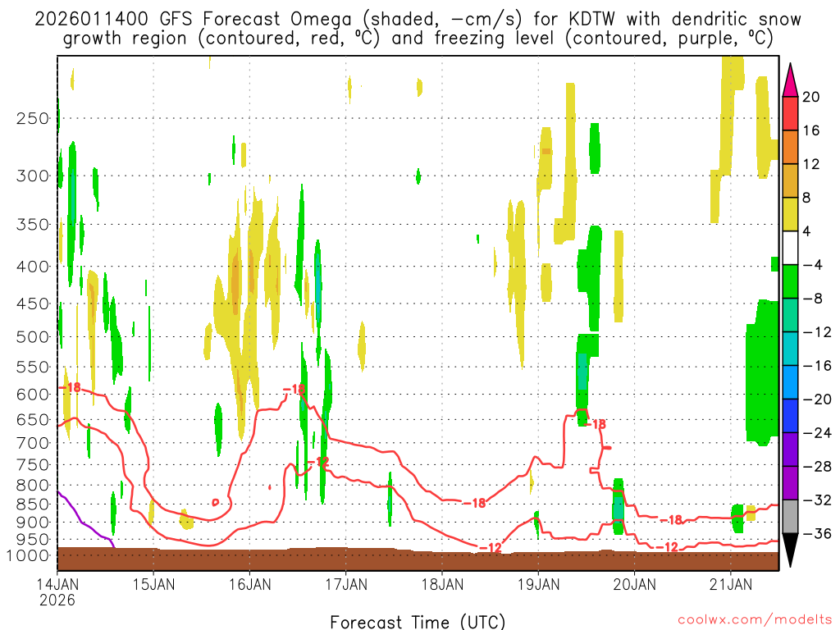This screenshot has height=630, width=840.
Task: Click the 20JAN x-axis tick label
Action: (635, 584)
